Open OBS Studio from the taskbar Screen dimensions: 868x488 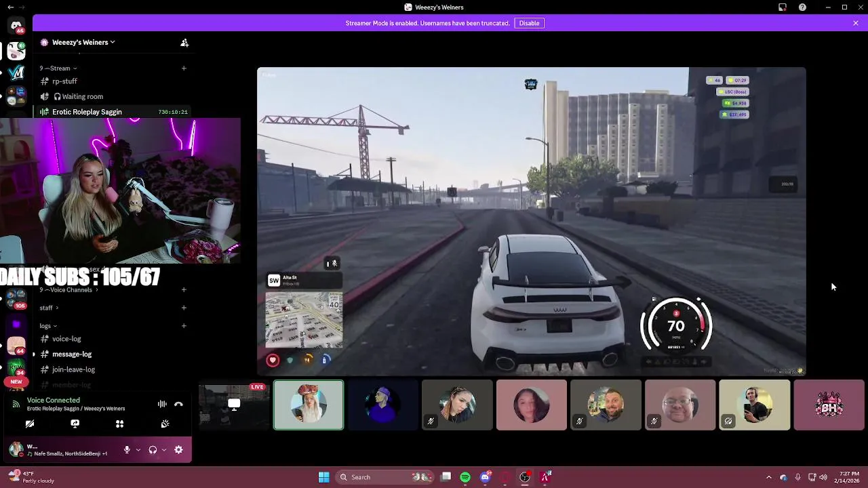(525, 477)
